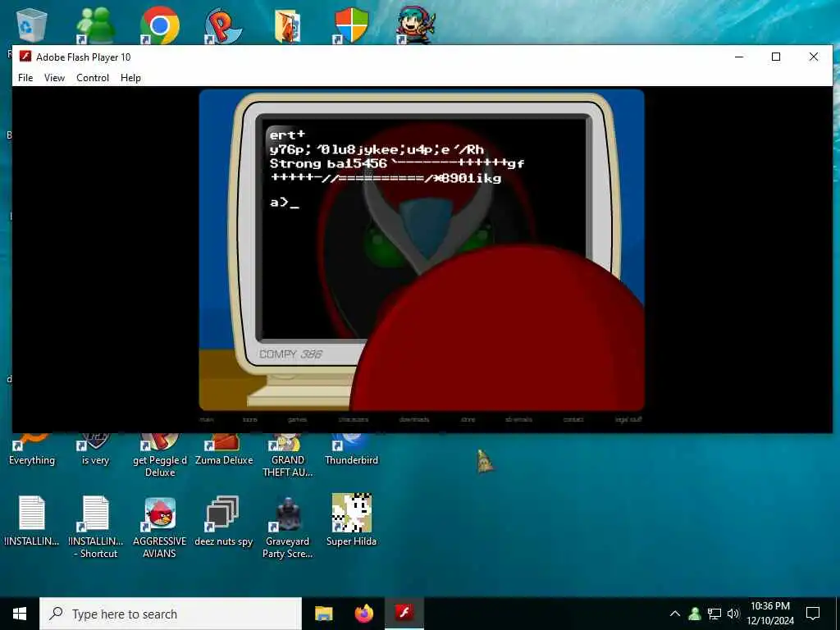The height and width of the screenshot is (630, 840).
Task: Open the Recycle Bin desktop icon
Action: (32, 25)
